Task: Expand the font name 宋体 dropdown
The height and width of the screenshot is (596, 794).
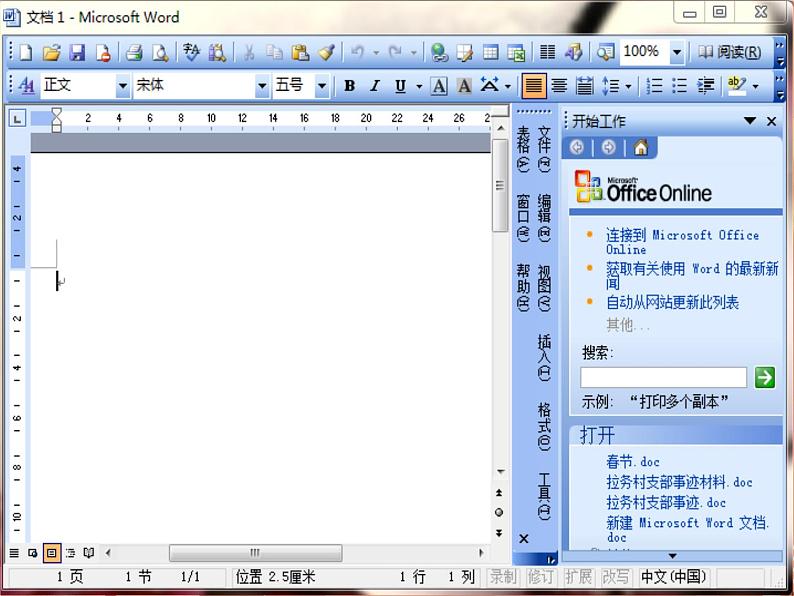Action: (x=261, y=86)
